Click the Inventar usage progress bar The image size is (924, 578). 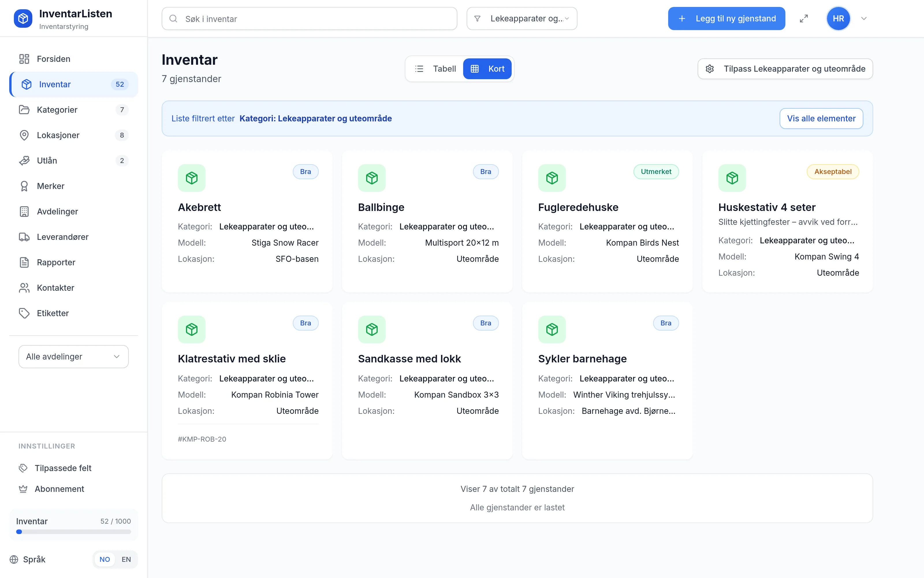73,532
